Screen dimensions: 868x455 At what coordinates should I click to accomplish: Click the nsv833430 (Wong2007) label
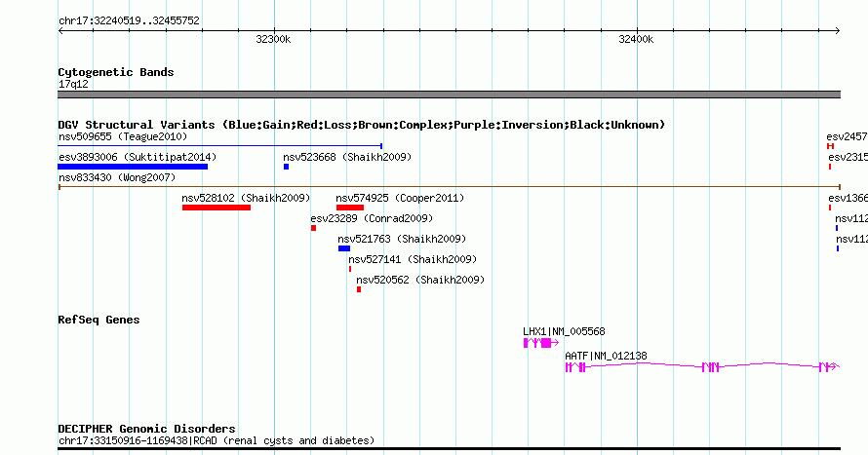pyautogui.click(x=117, y=177)
